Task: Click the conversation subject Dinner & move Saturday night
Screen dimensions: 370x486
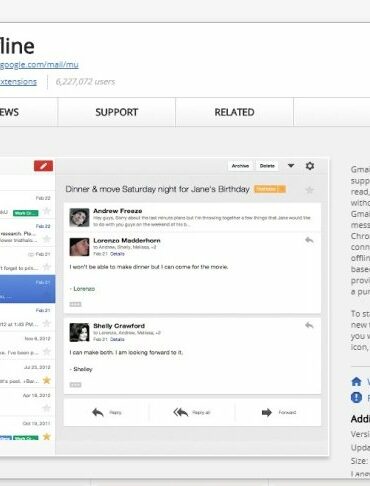Action: (x=157, y=189)
